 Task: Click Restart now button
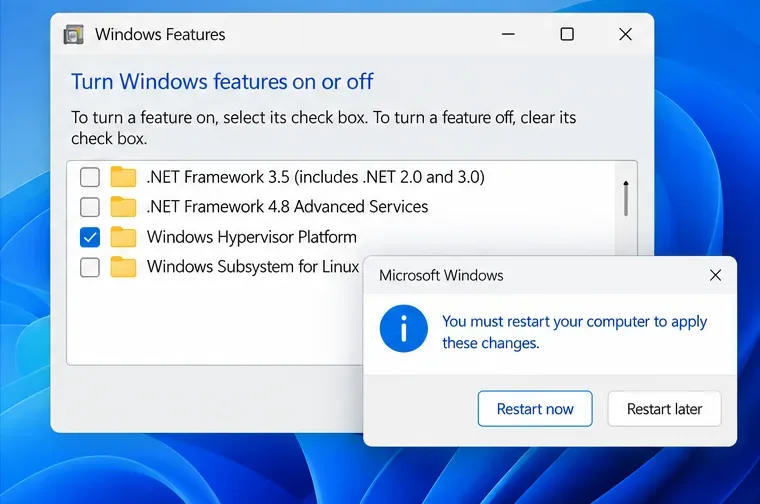pos(535,409)
